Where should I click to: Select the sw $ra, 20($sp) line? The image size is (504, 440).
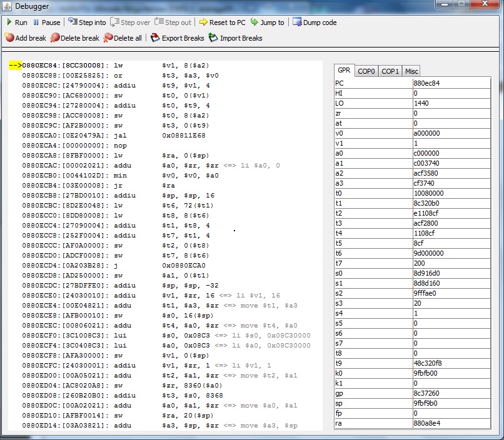click(118, 416)
